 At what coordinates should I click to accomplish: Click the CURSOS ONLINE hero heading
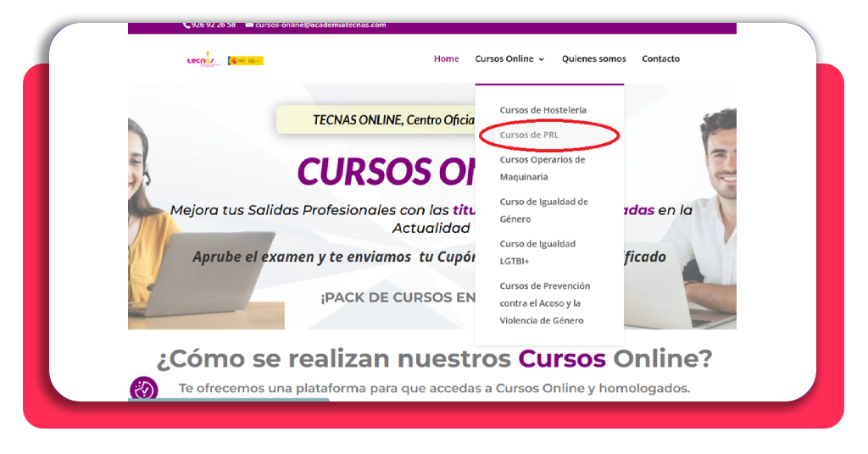click(x=387, y=171)
